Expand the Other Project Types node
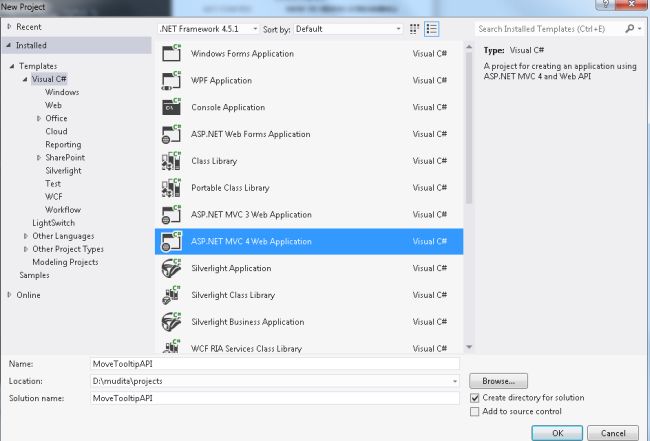The image size is (650, 441). pos(26,249)
